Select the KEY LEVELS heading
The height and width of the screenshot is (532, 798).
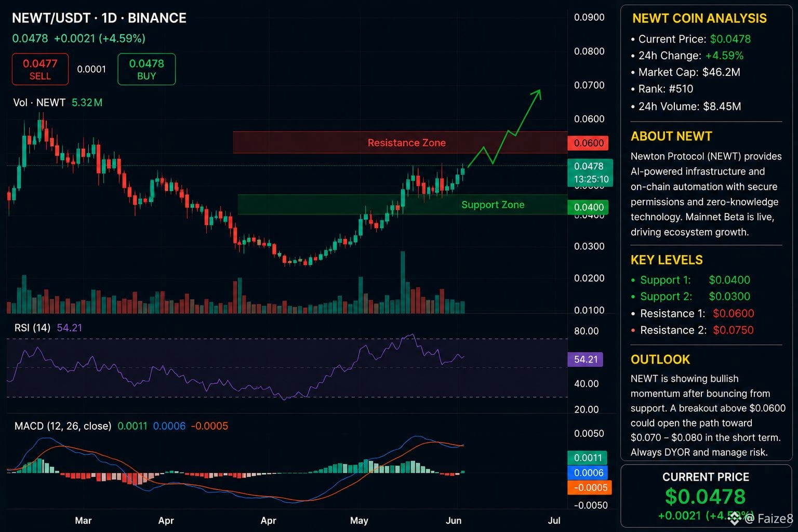coord(667,260)
